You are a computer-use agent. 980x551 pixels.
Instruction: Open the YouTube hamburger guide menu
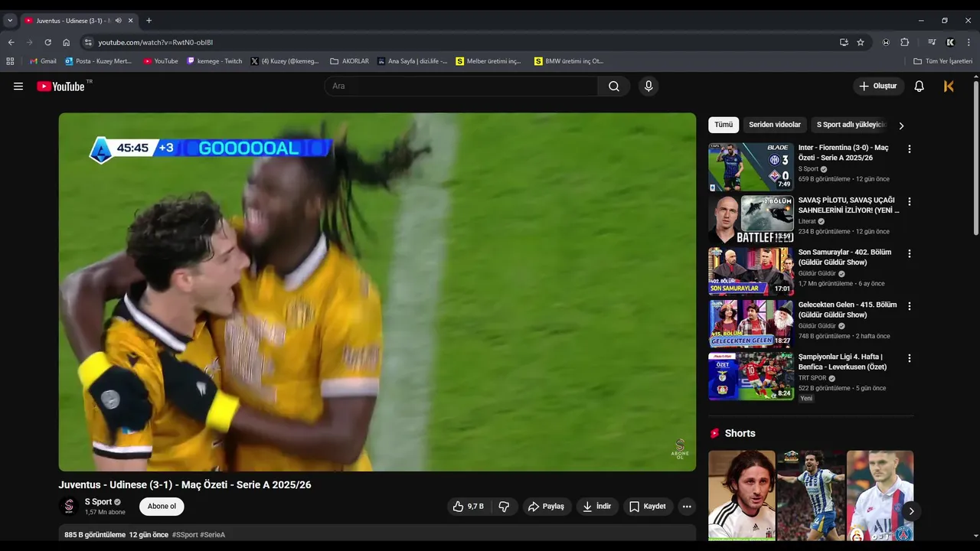point(18,86)
